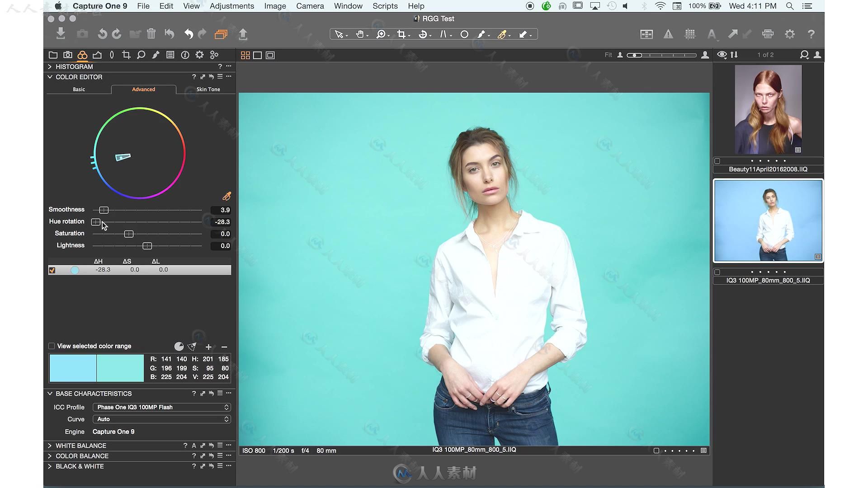Screen dimensions: 868x488
Task: Switch to single image viewer mode
Action: click(x=258, y=55)
